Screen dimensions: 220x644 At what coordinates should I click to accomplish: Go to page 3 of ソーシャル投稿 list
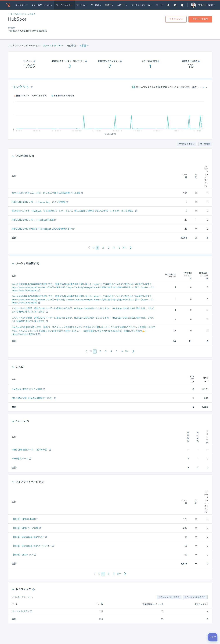[x=106, y=351]
